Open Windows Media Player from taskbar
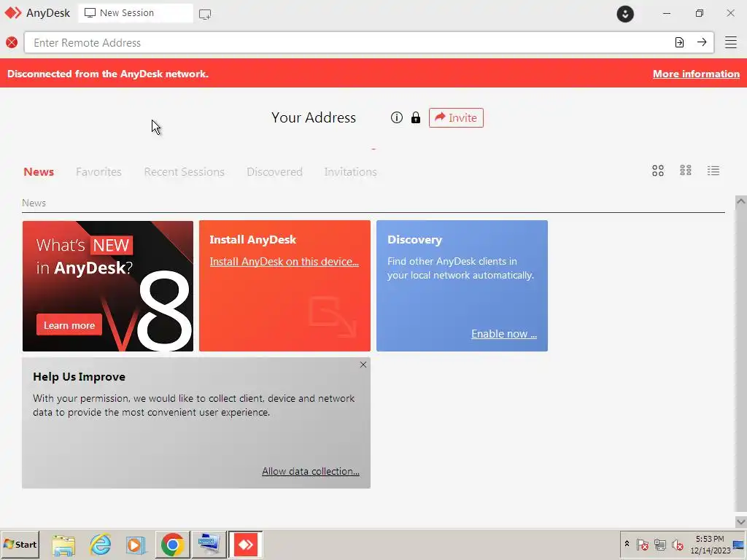Viewport: 747px width, 560px height. point(136,545)
